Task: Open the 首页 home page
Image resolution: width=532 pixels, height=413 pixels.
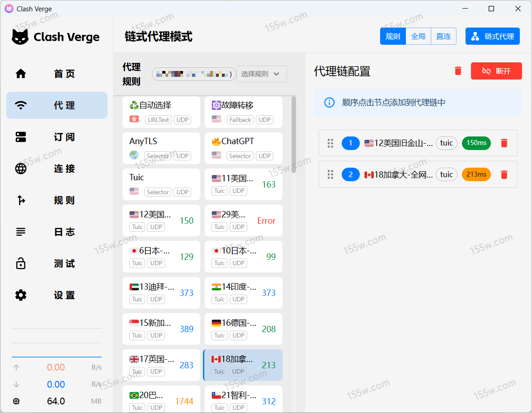Action: 57,74
